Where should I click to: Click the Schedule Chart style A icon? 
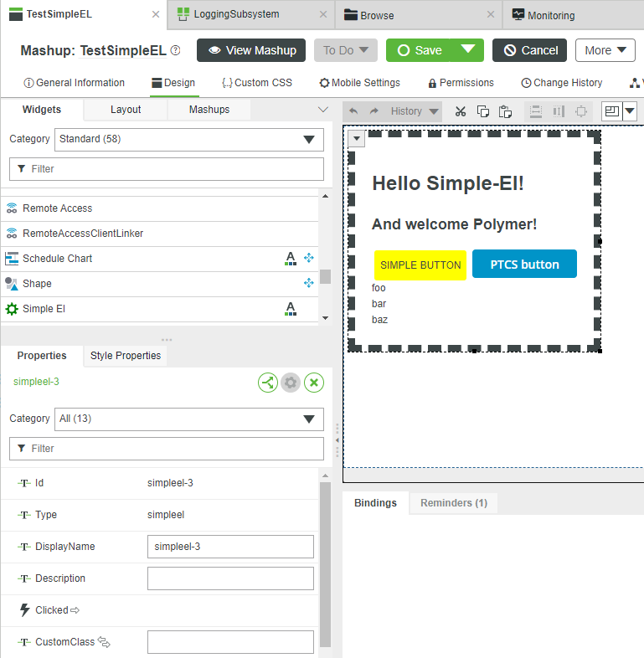click(x=291, y=259)
